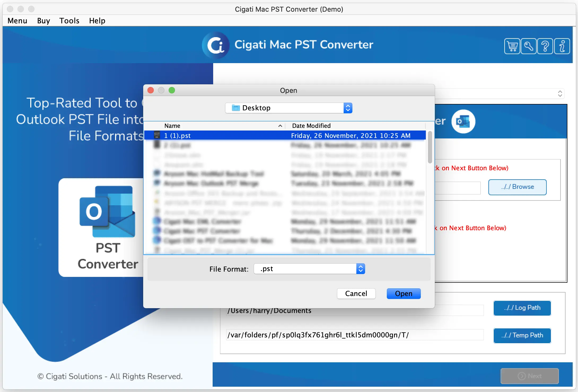Viewport: 578px width, 392px height.
Task: Open the Tools menu
Action: 69,21
